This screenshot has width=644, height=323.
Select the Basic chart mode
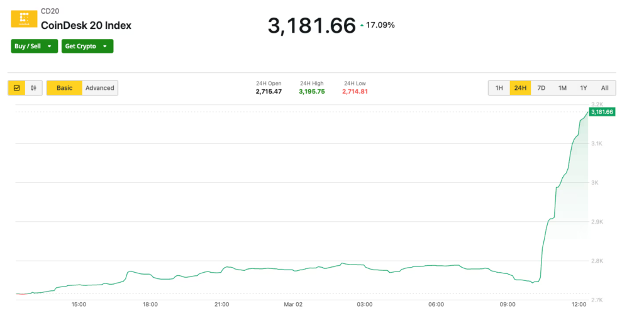coord(65,88)
